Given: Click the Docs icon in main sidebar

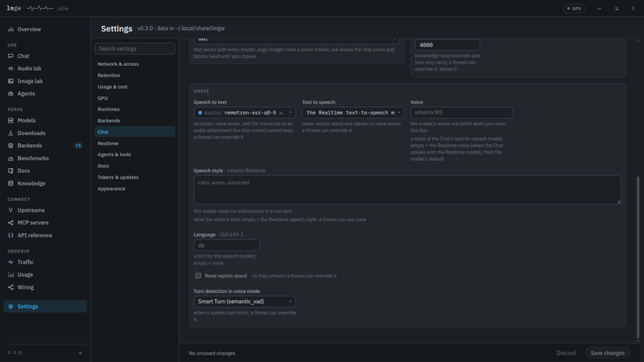Looking at the screenshot, I should [10, 171].
